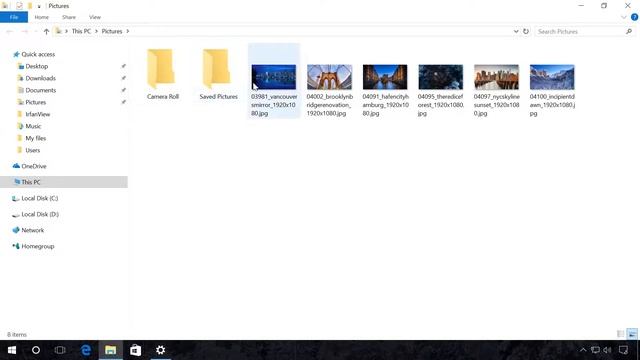The width and height of the screenshot is (640, 360).
Task: Open the Store app from the taskbar
Action: point(136,350)
